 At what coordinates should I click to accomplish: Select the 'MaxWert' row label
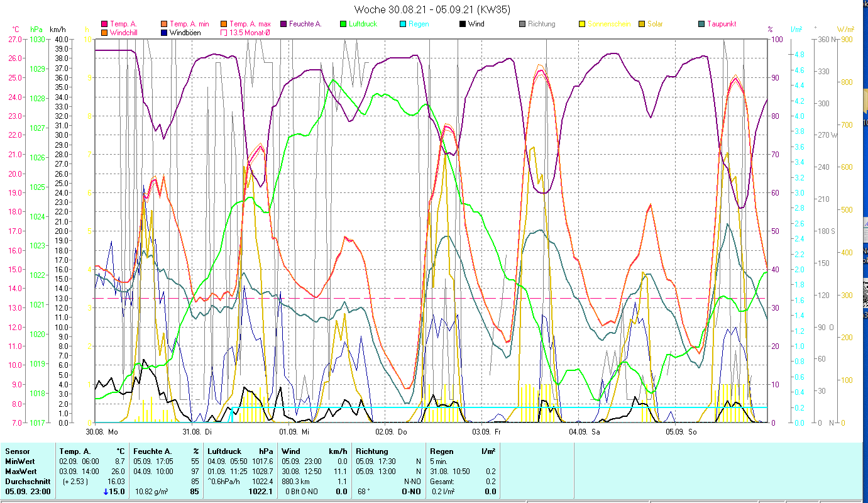[x=21, y=472]
